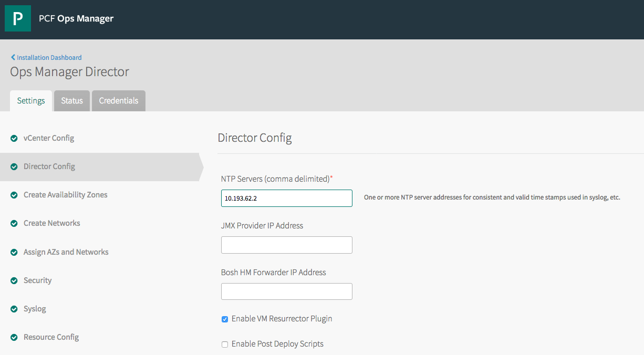Click the vCenter Config green checkmark icon
This screenshot has width=644, height=355.
coord(14,138)
